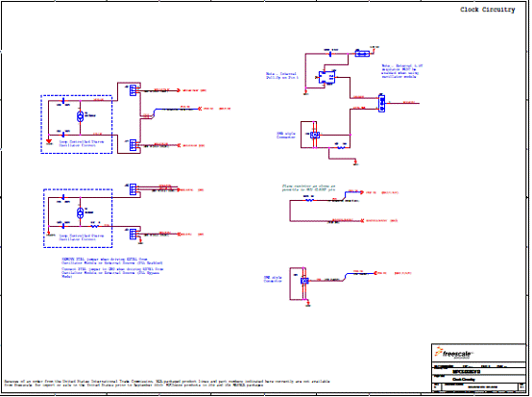Image resolution: width=532 pixels, height=397 pixels.
Task: Select the lower SMA style connector symbol
Action: click(304, 281)
